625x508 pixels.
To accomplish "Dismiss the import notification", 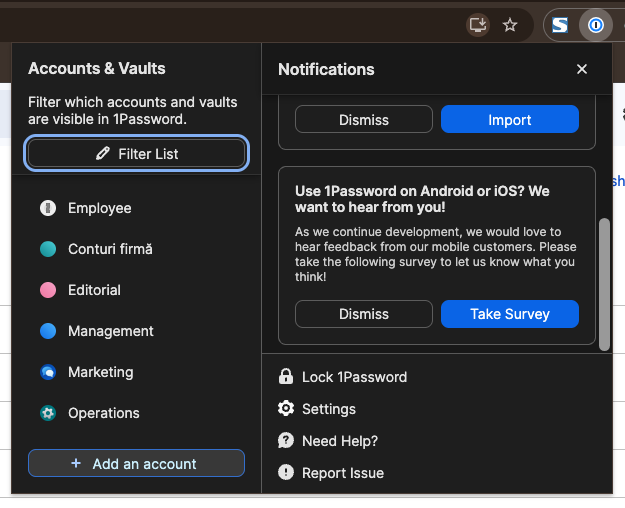I will [364, 119].
